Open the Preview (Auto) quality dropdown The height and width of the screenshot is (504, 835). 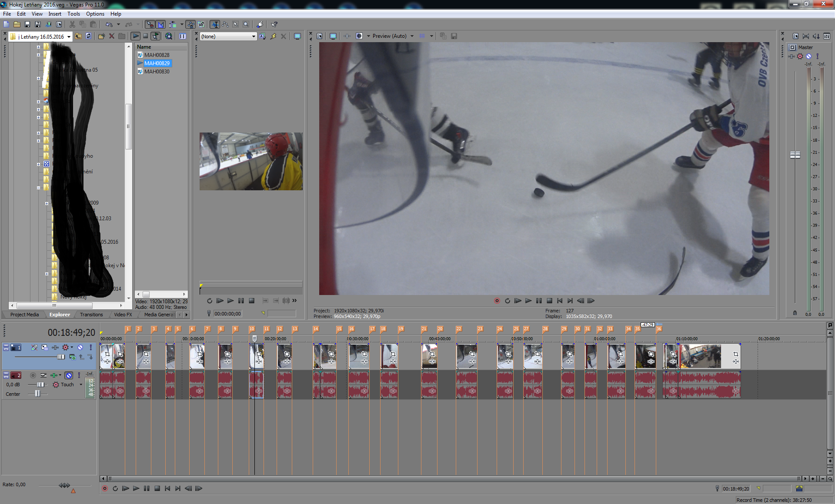point(412,36)
